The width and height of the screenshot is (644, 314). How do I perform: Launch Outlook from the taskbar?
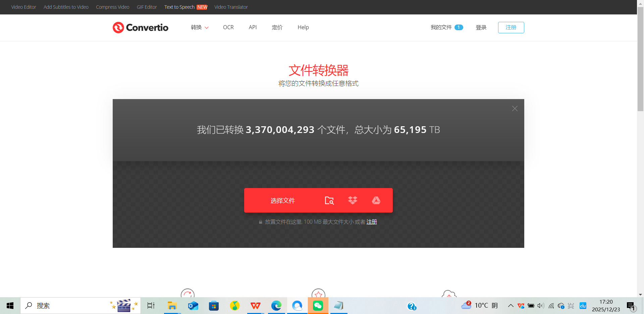[x=193, y=306]
